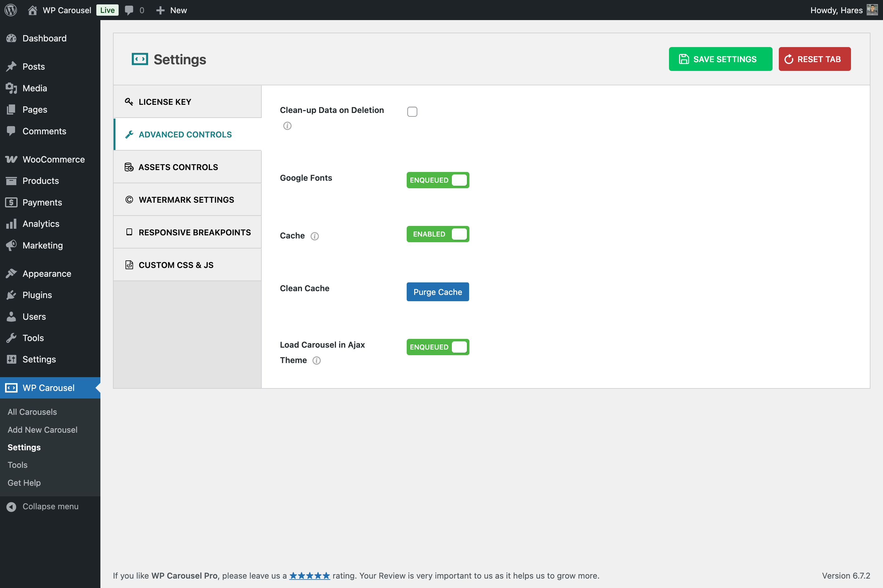883x588 pixels.
Task: Click the Live status badge
Action: [x=107, y=10]
